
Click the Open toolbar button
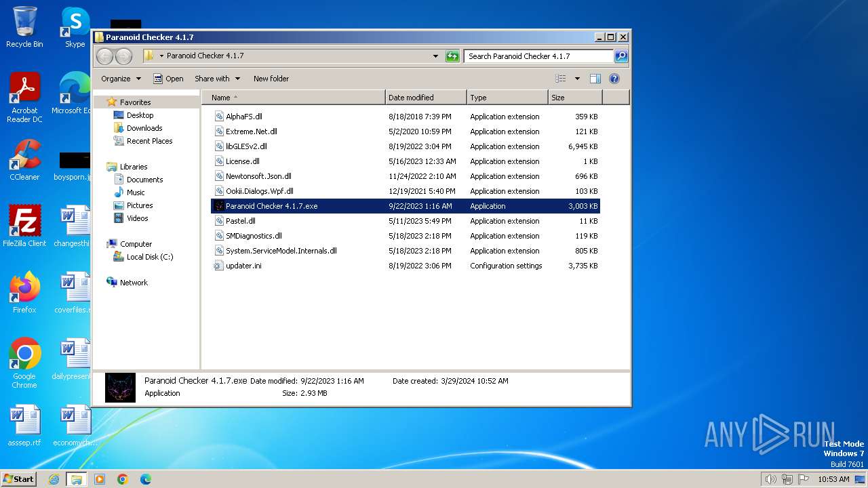click(168, 79)
